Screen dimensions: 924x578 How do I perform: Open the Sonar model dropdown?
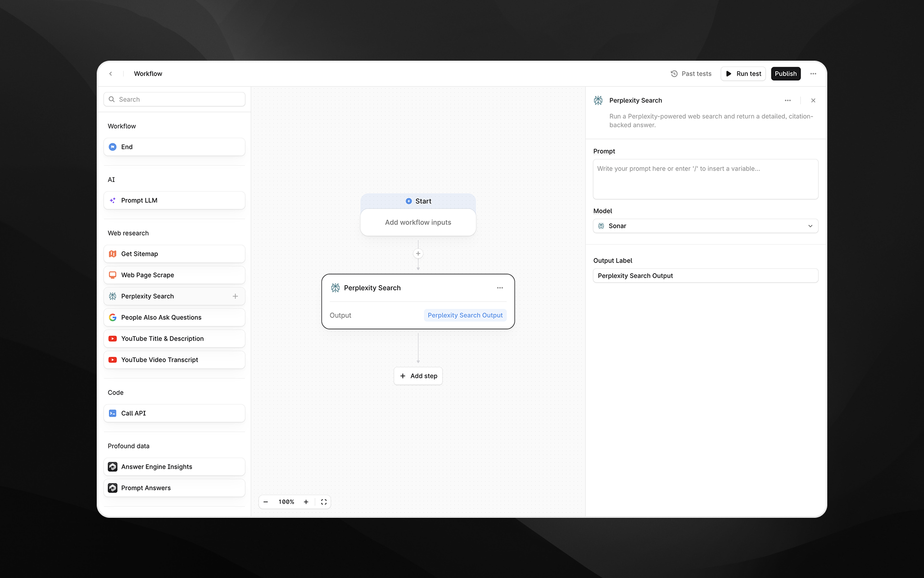point(706,226)
